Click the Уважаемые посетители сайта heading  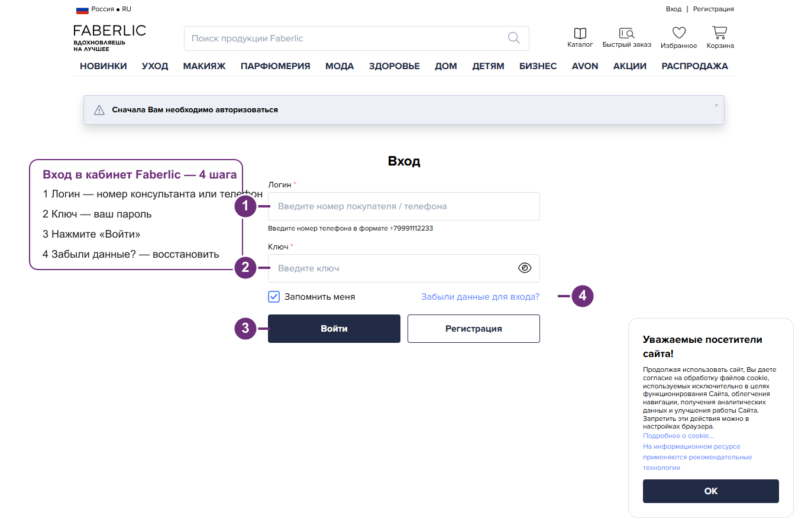coord(703,346)
